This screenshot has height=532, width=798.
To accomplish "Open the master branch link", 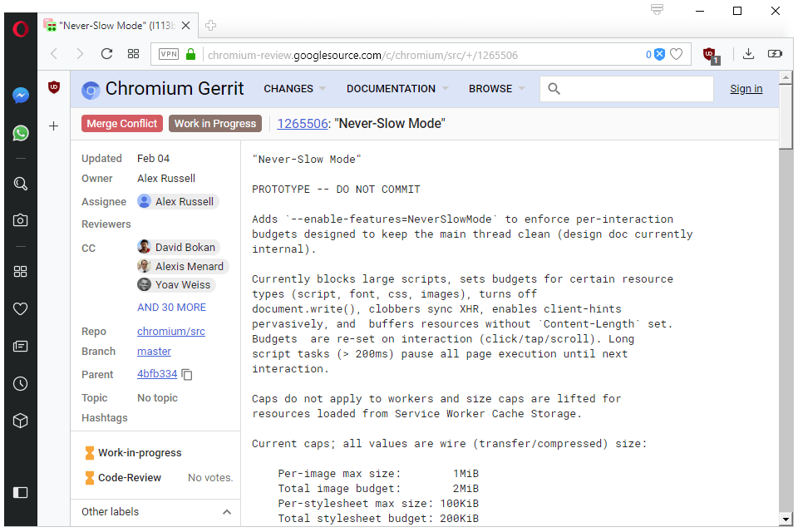I will point(155,352).
